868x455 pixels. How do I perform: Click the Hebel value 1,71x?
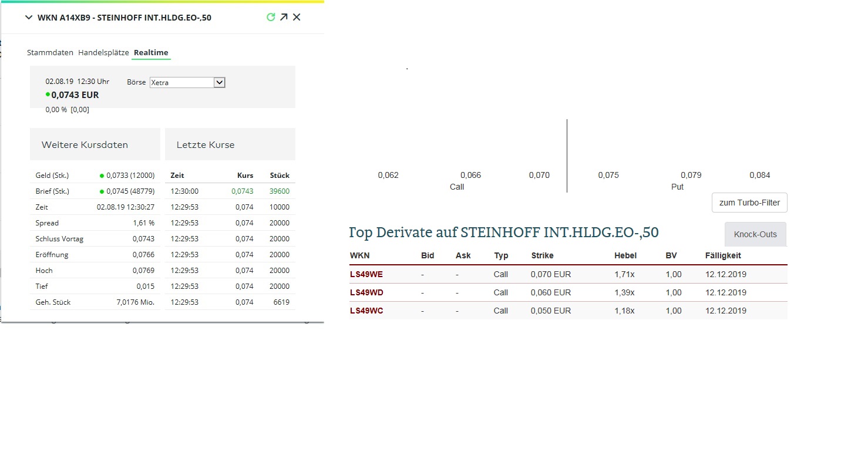(624, 274)
